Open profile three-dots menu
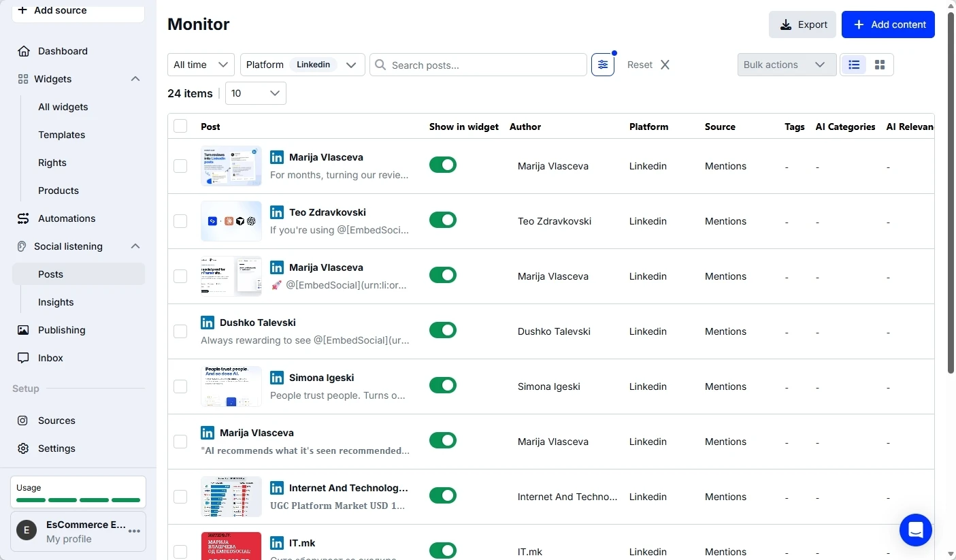This screenshot has width=956, height=560. [x=135, y=531]
